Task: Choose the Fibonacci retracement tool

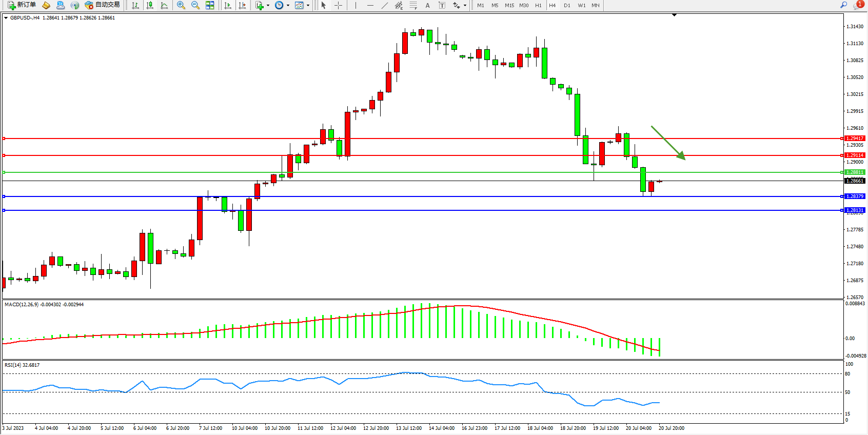Action: point(413,5)
